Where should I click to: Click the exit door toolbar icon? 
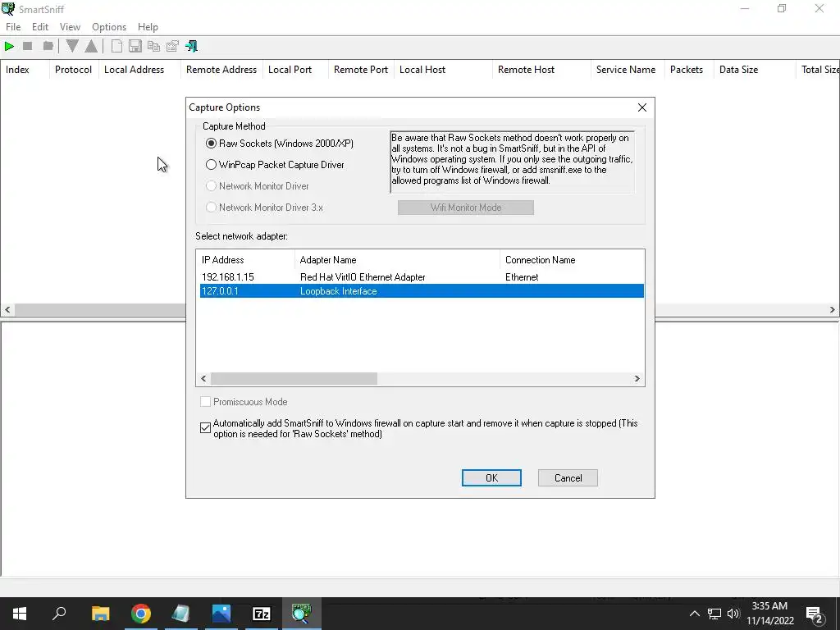[x=191, y=47]
